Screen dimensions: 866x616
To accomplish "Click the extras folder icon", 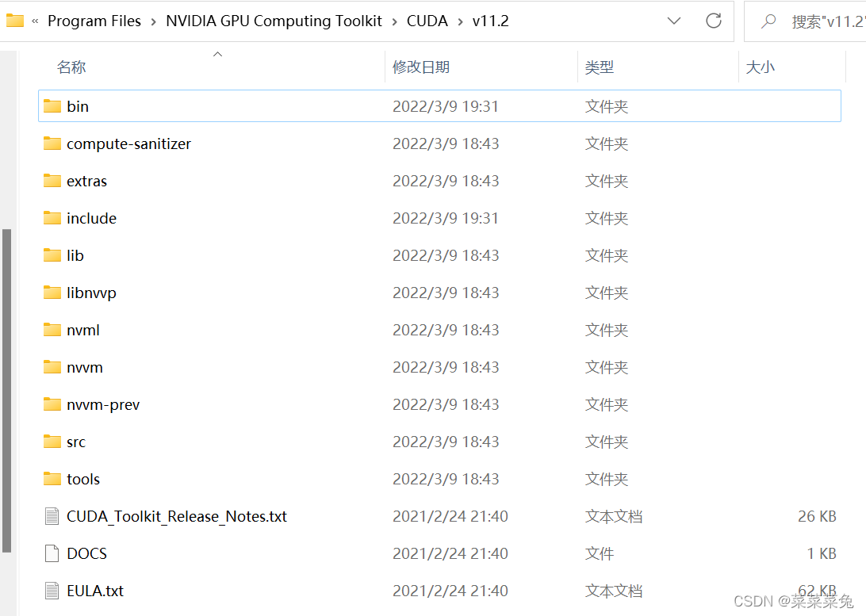I will (52, 181).
